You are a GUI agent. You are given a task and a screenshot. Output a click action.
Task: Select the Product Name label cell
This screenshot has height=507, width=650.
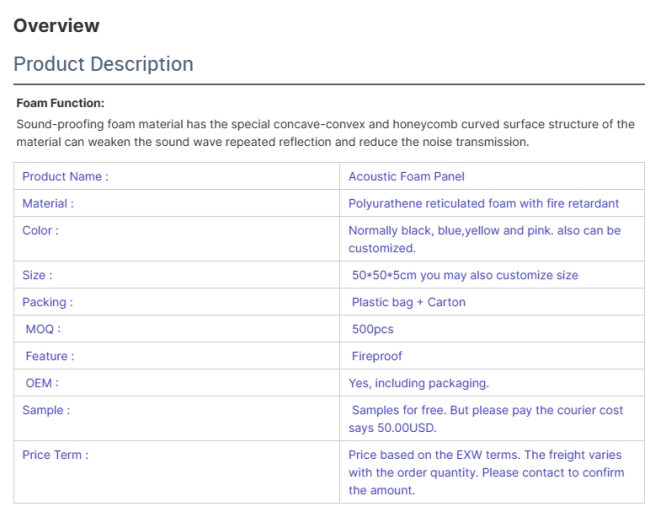click(65, 176)
